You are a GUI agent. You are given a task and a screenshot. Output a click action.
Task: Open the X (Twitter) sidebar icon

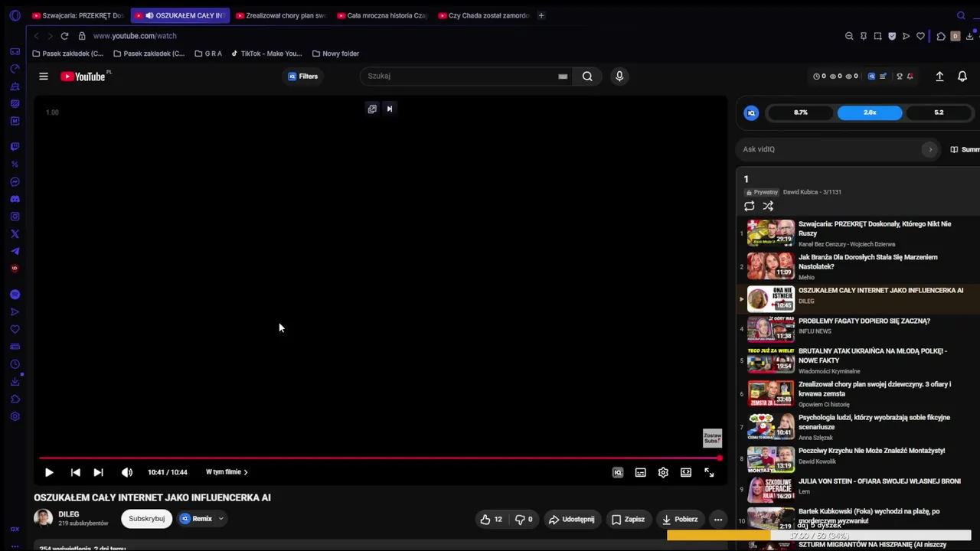[x=15, y=234]
